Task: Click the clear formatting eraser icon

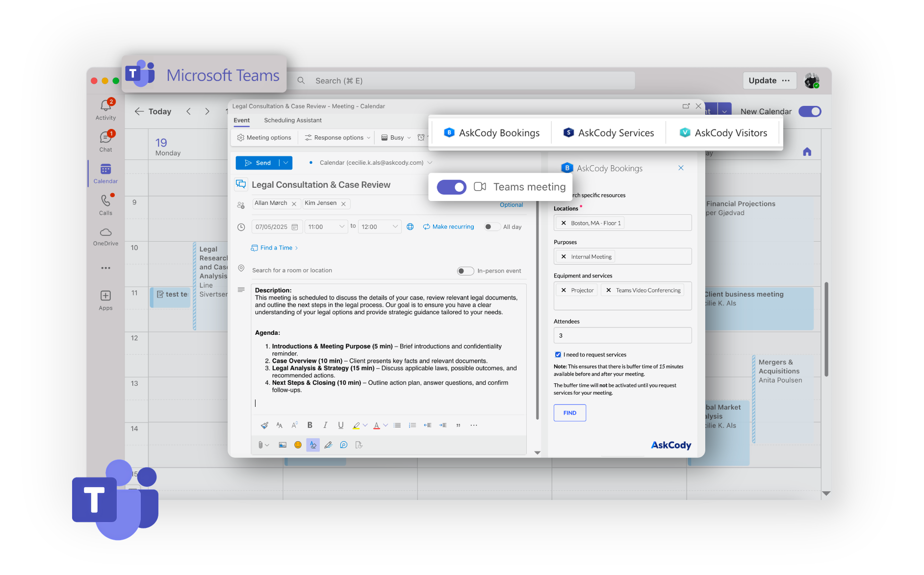Action: 313,445
